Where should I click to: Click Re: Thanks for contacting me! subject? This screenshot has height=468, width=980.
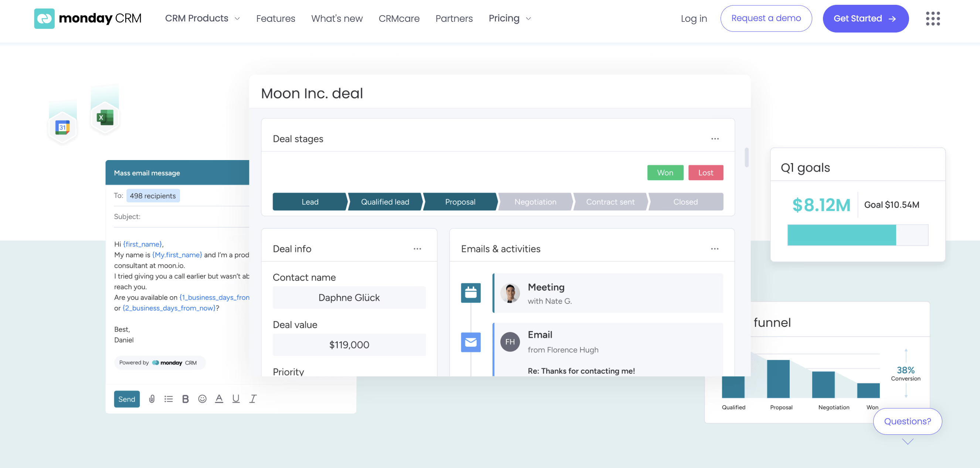[581, 371]
